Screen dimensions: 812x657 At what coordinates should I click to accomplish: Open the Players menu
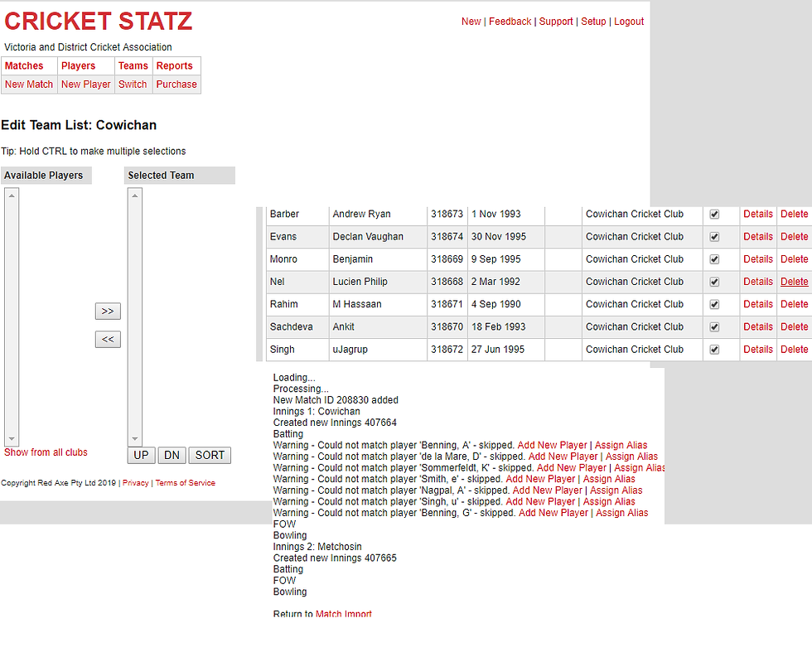pos(78,65)
